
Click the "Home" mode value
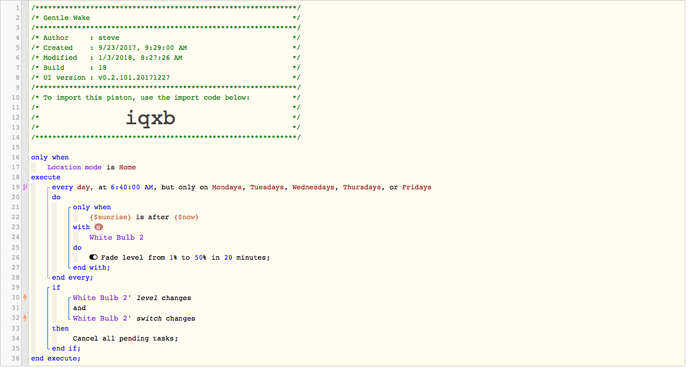coord(127,167)
